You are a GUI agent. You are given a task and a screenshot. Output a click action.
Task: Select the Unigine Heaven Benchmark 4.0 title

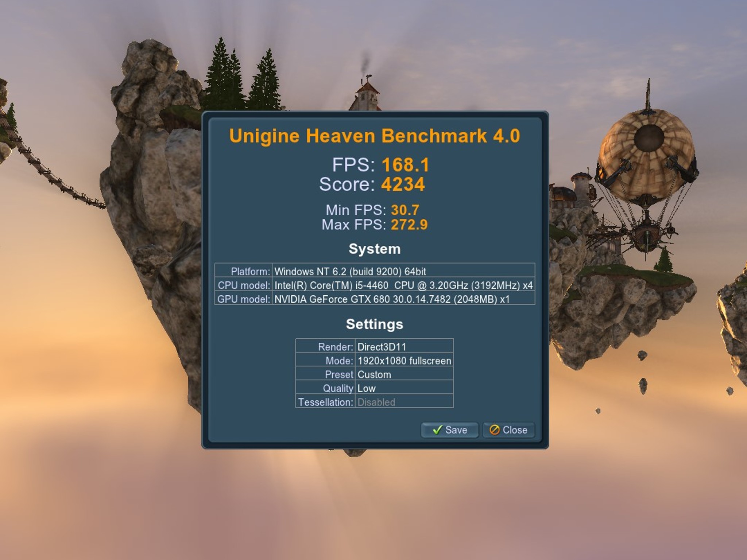(x=375, y=136)
